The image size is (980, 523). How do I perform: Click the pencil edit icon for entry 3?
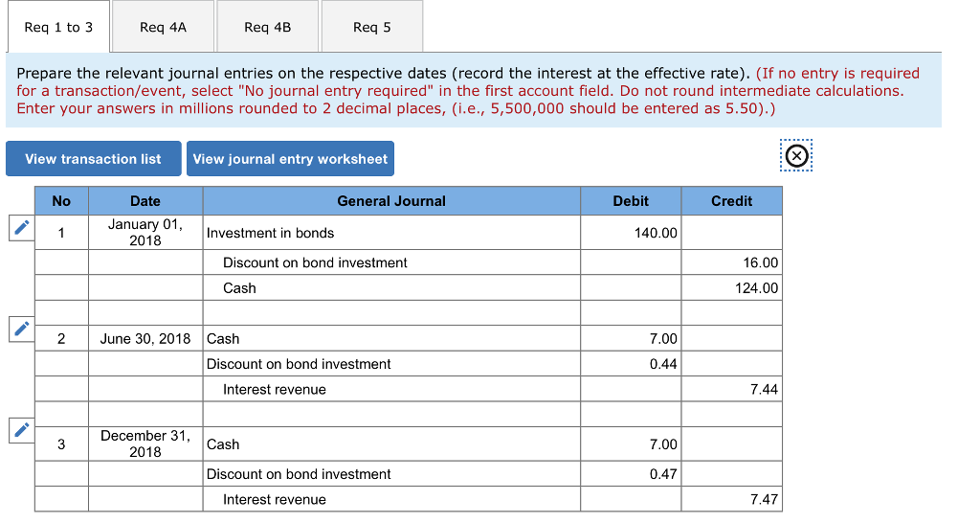[x=21, y=430]
